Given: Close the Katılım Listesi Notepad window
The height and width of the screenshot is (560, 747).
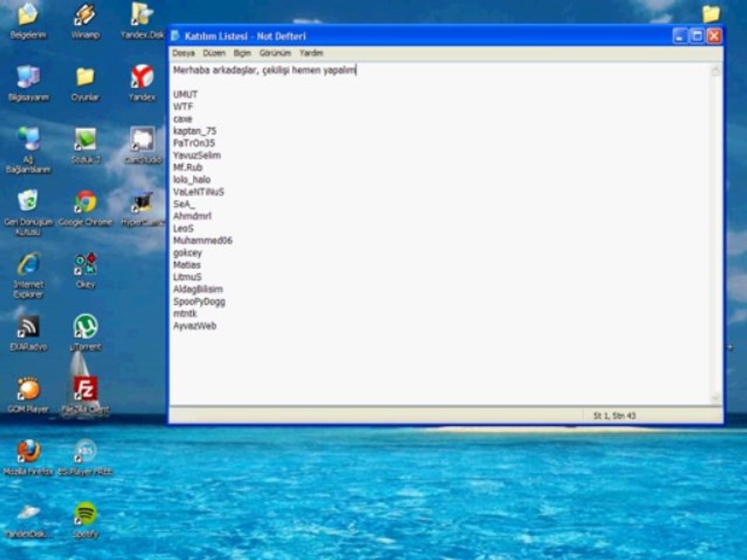Looking at the screenshot, I should coord(714,37).
